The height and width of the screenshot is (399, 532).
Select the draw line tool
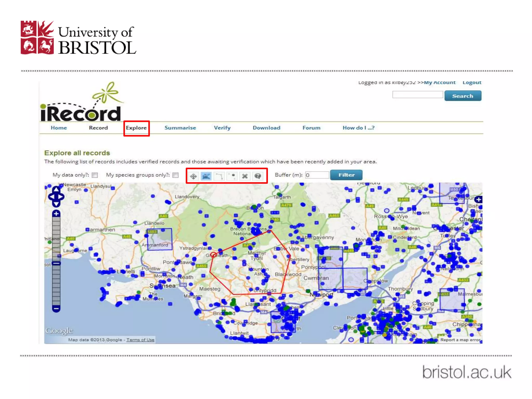[x=219, y=176]
